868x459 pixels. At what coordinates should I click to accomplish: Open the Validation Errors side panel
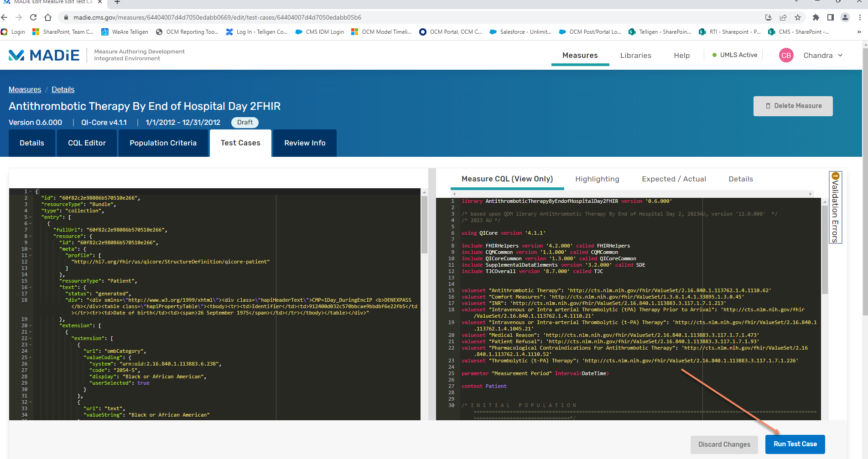pyautogui.click(x=835, y=207)
